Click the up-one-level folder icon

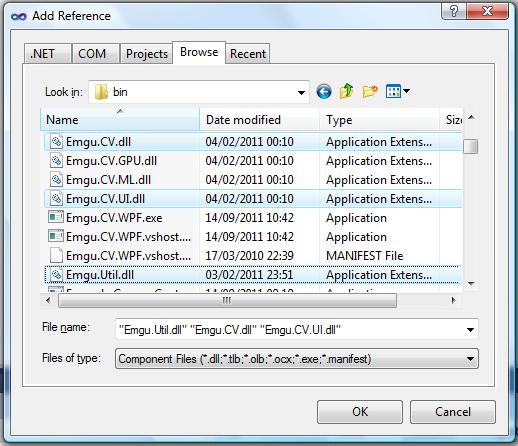click(346, 91)
